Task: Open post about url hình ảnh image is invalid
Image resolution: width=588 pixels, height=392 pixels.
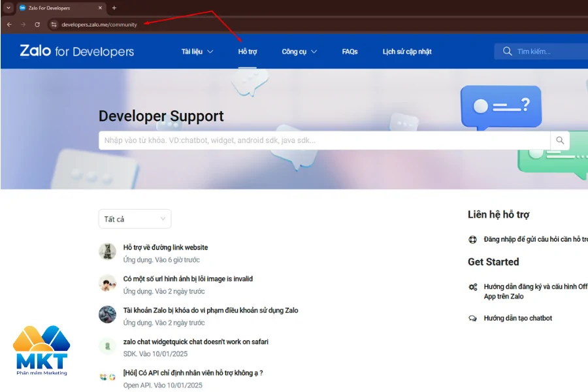Action: pyautogui.click(x=188, y=279)
